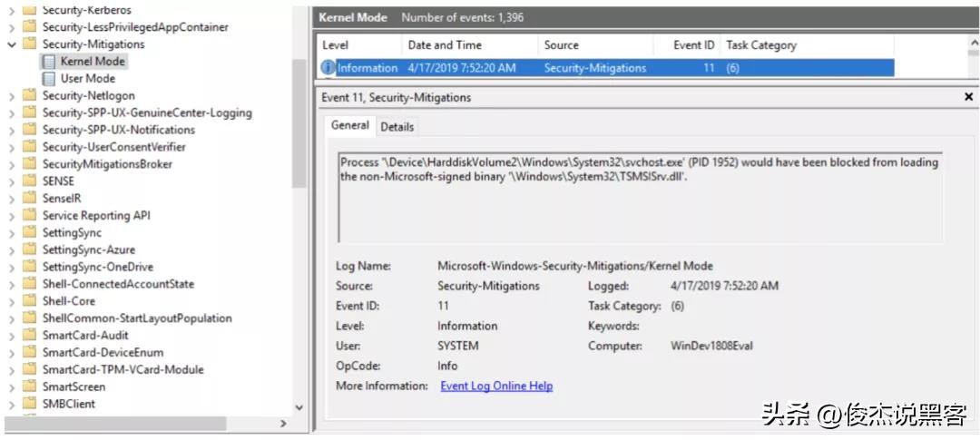Switch to the Details tab
The width and height of the screenshot is (980, 440).
[x=397, y=127]
